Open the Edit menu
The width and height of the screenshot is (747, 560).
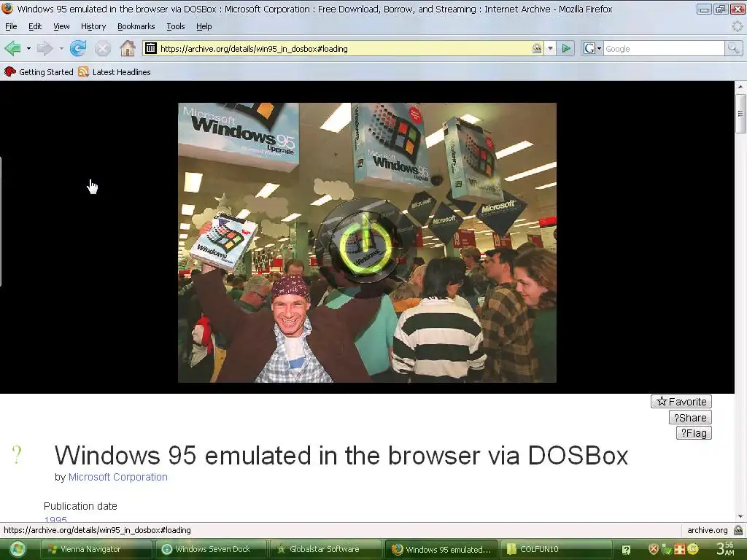(x=35, y=26)
